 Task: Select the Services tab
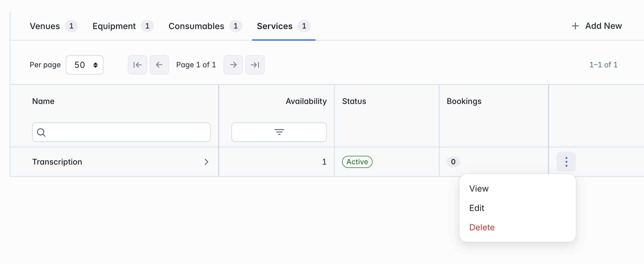[284, 26]
